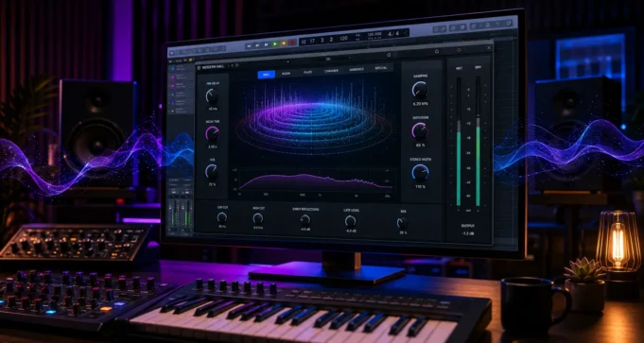Click the Low Cut knob
The image size is (644, 343).
[x=222, y=217]
